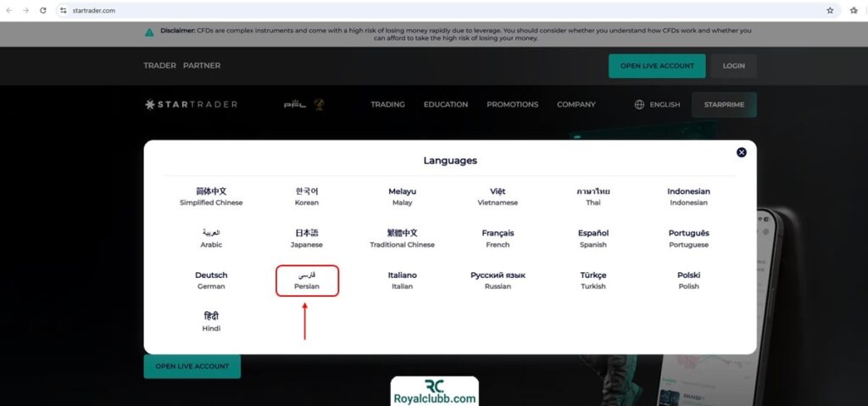Open the COMPANY menu

point(576,104)
